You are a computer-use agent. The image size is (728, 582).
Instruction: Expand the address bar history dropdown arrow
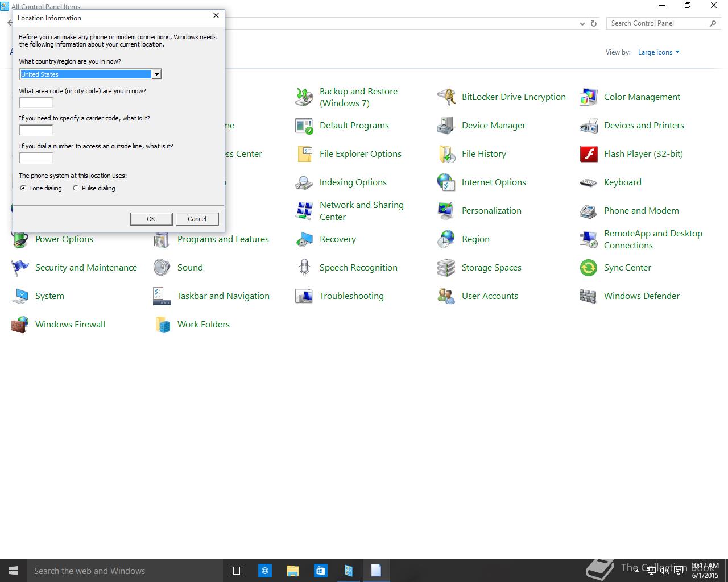pyautogui.click(x=582, y=24)
